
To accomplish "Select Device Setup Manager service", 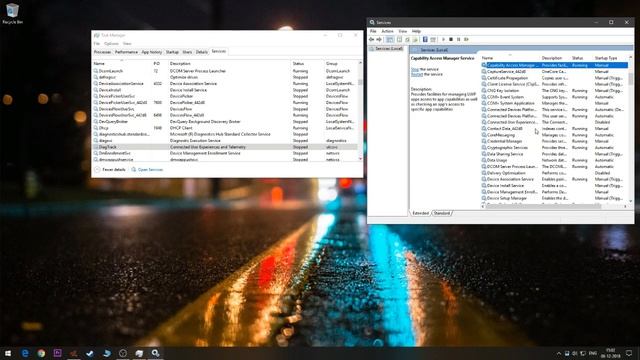I will click(x=554, y=198).
